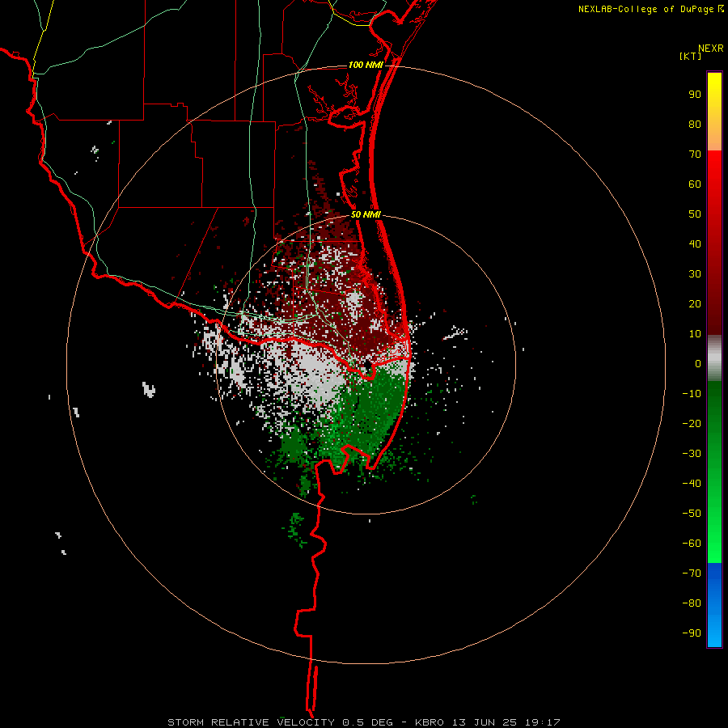Click the NEXR label above colorbar

[711, 49]
